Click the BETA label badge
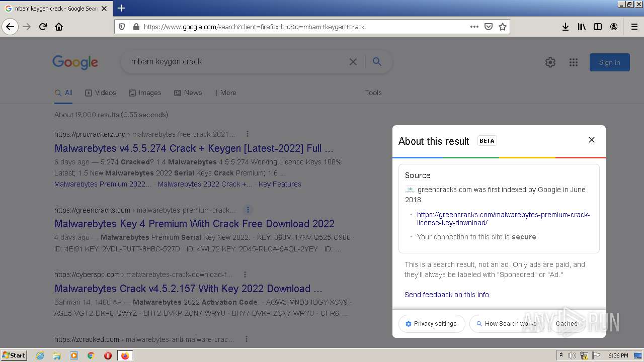The width and height of the screenshot is (644, 362). coord(487,141)
